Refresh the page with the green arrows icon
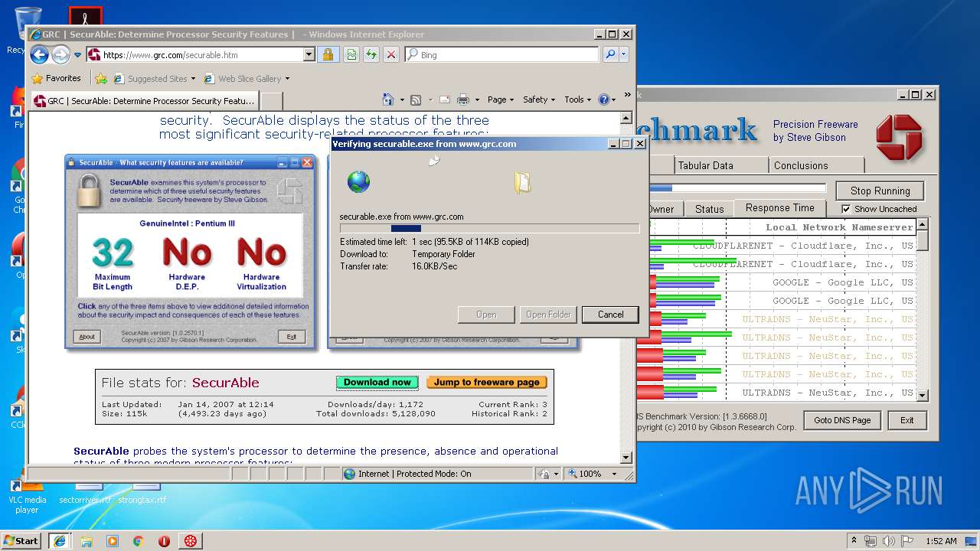Image resolution: width=980 pixels, height=551 pixels. point(371,54)
